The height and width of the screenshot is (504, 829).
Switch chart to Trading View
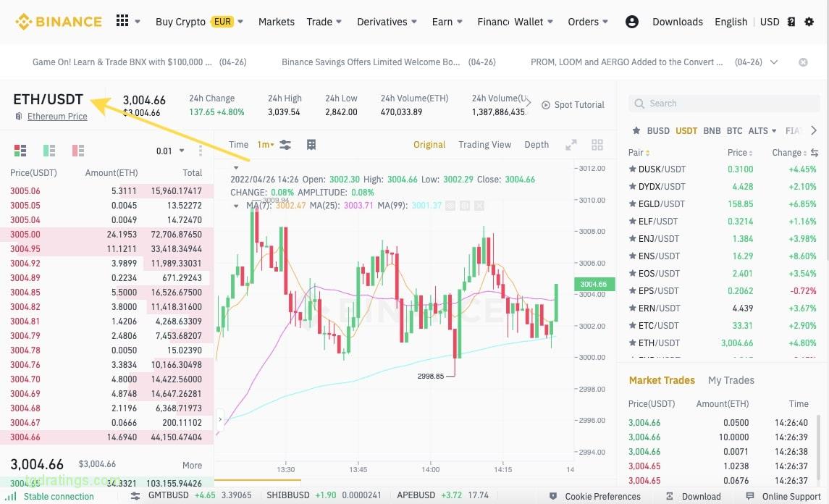pos(485,144)
